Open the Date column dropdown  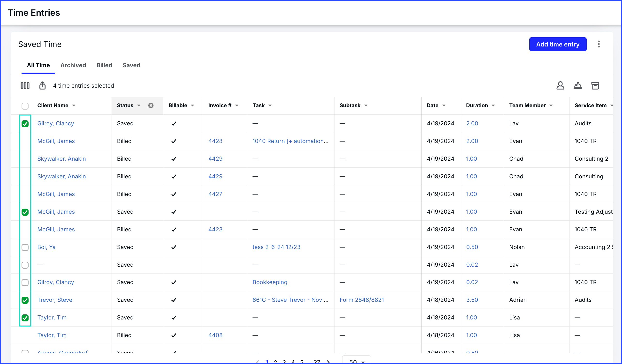(444, 106)
